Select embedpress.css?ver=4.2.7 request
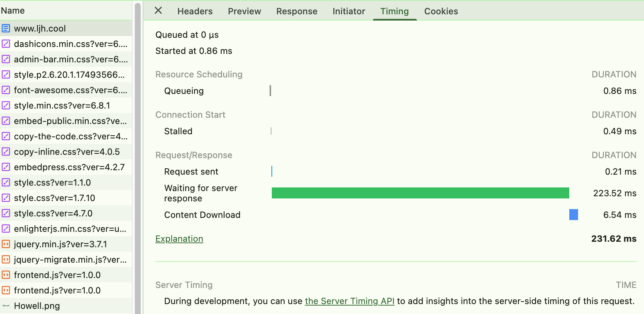 tap(66, 167)
